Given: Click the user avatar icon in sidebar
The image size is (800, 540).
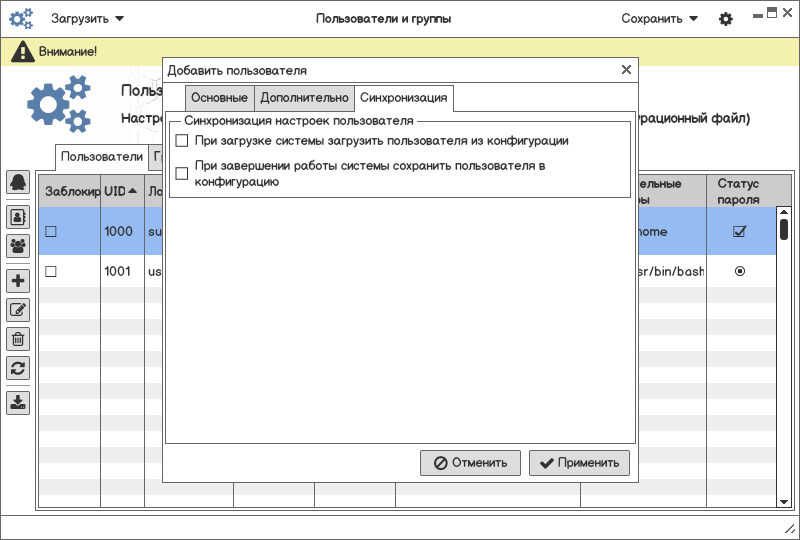Looking at the screenshot, I should click(18, 182).
